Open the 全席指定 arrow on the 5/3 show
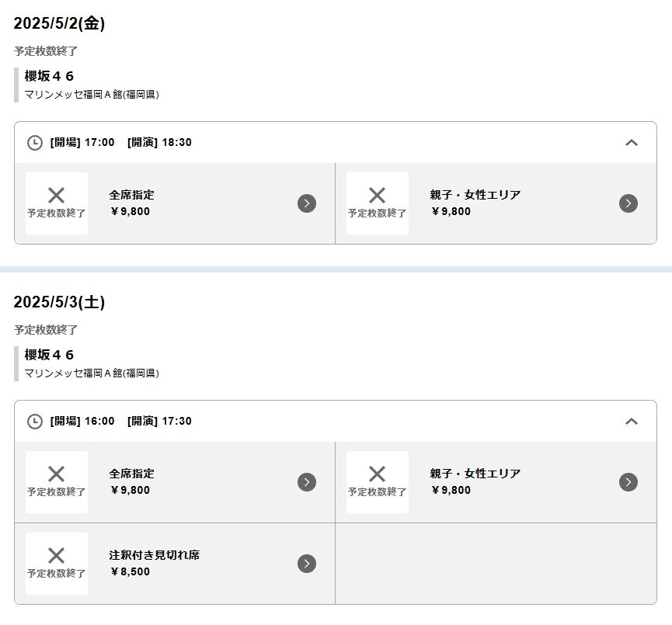The height and width of the screenshot is (625, 672). click(x=307, y=482)
